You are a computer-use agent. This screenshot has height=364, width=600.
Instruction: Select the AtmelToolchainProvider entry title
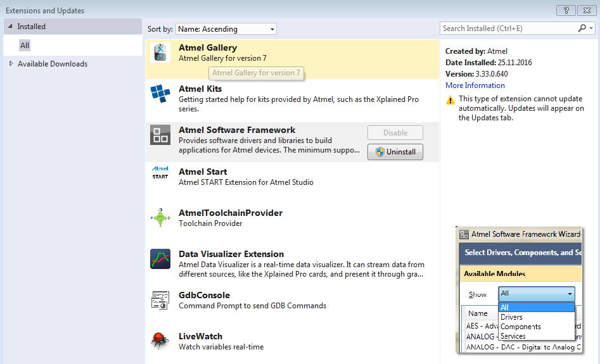231,213
